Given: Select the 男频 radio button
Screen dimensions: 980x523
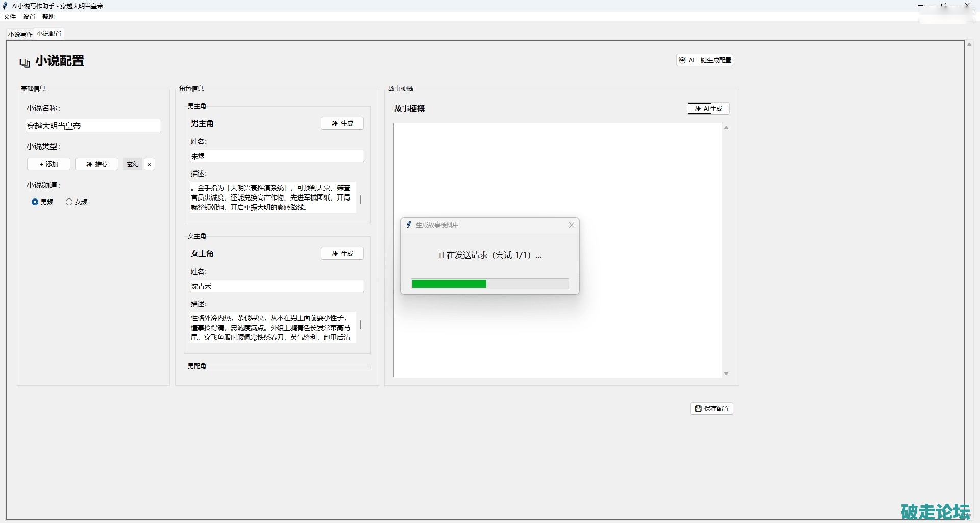Looking at the screenshot, I should click(x=35, y=202).
